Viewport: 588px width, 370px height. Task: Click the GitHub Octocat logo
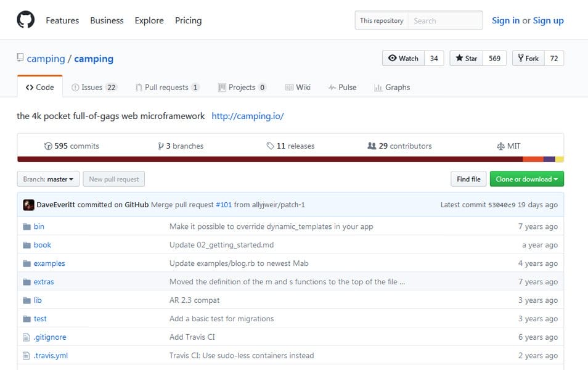(x=25, y=20)
